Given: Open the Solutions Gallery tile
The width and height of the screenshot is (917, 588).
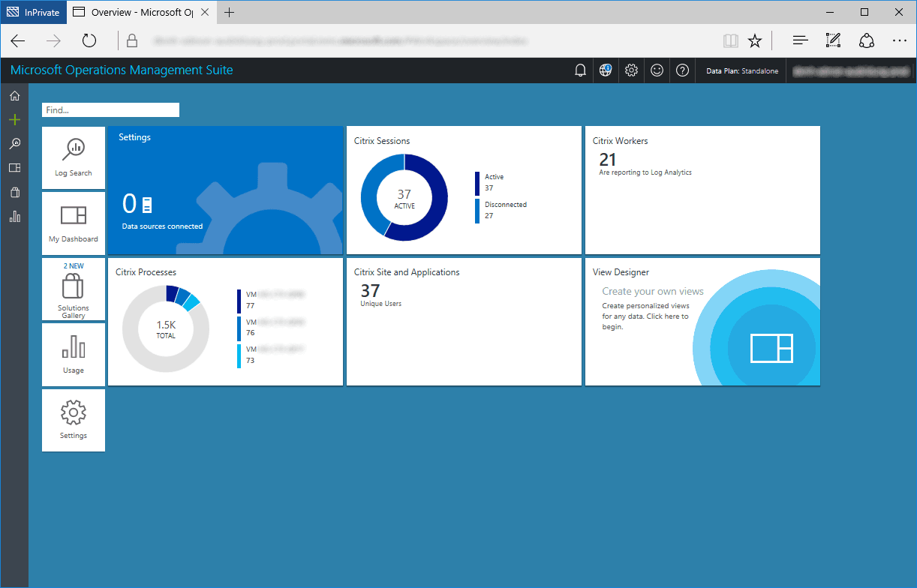Looking at the screenshot, I should 74,289.
